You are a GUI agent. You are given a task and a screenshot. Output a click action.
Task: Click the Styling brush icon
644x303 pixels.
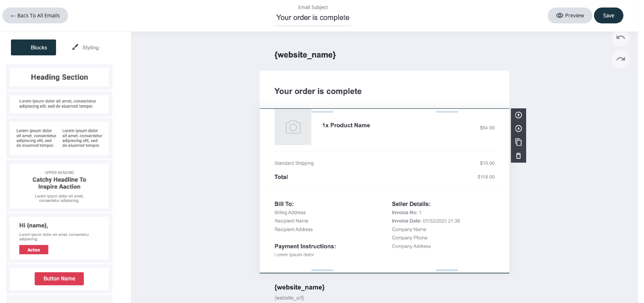75,47
